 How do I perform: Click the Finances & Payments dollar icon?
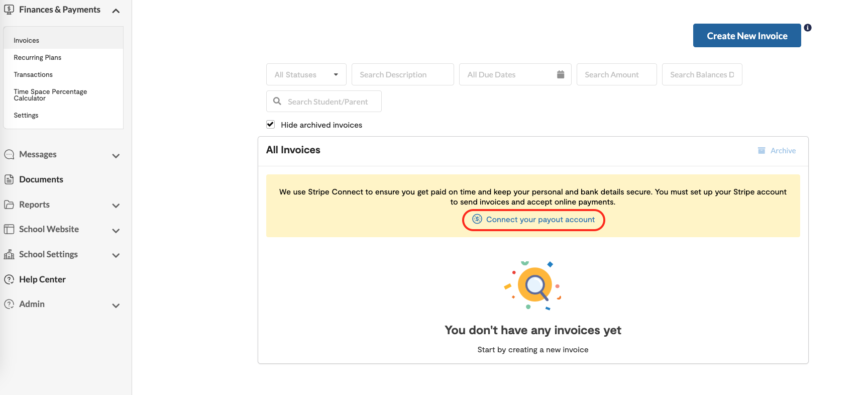pos(9,10)
